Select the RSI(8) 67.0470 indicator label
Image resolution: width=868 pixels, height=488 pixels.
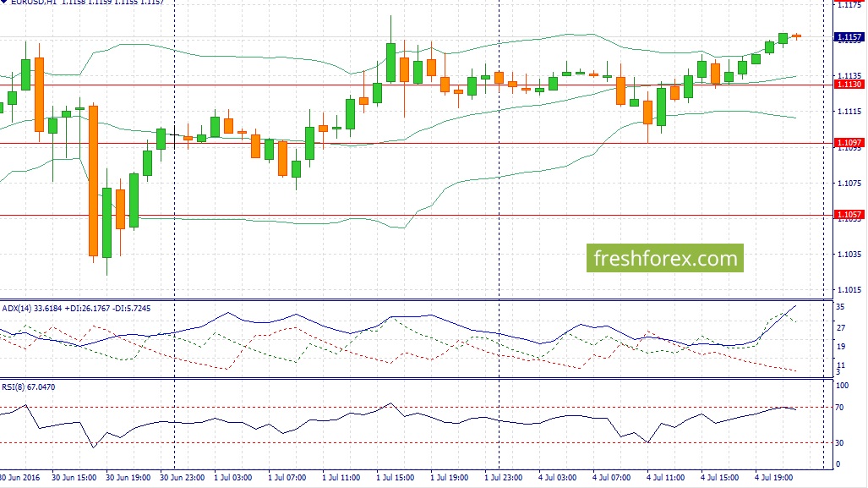[29, 387]
